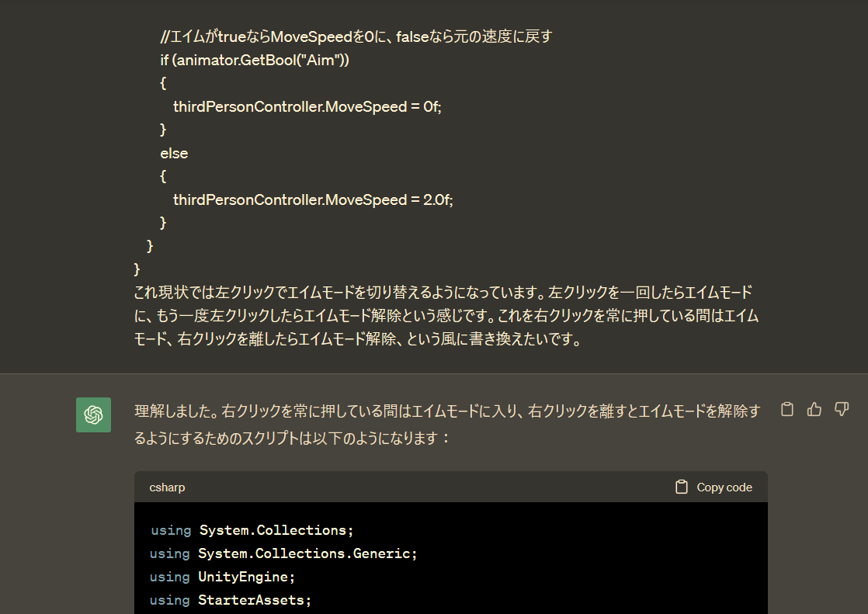Click the line "thirdPersonController.MoveSpeed = 2.0f;"
This screenshot has width=868, height=614.
tap(314, 199)
